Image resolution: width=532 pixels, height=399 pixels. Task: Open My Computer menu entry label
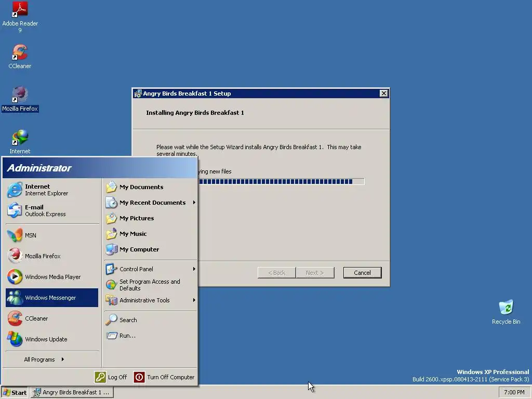click(x=139, y=249)
